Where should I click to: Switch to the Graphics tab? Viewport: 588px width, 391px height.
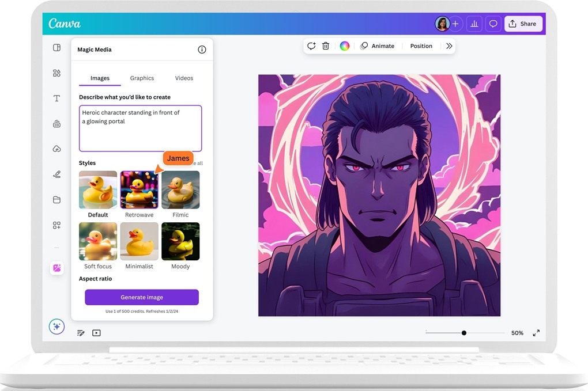click(142, 78)
